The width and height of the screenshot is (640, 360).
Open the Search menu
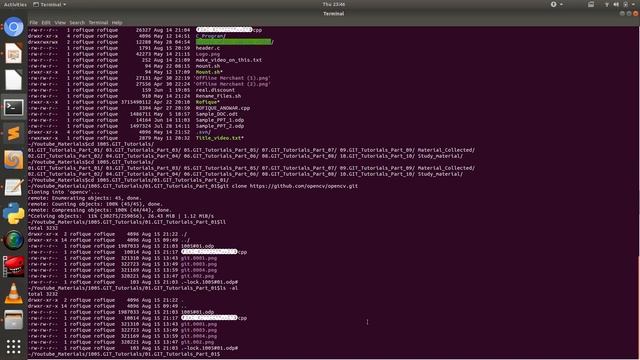tap(77, 22)
